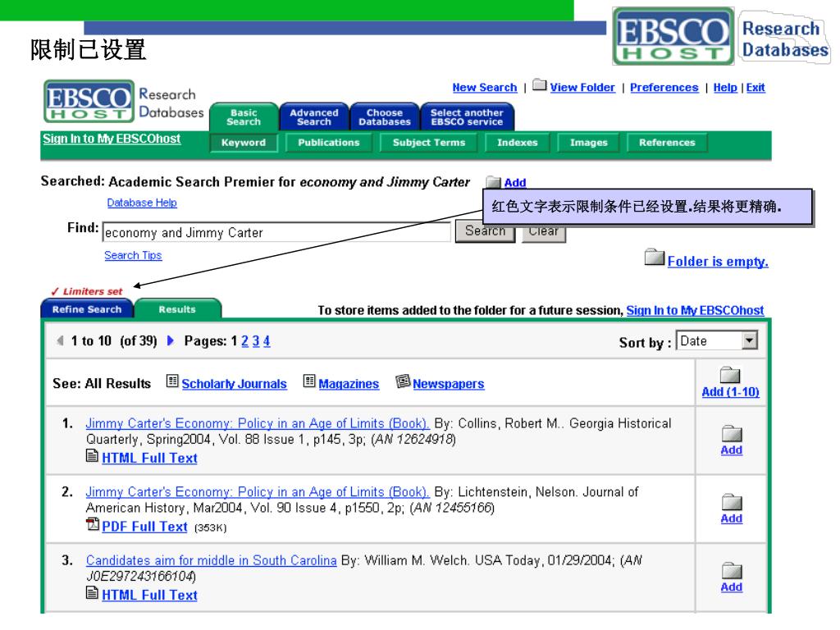Screen dimensions: 840x630
Task: Open Candidates aim for middle in South Carolina
Action: (x=211, y=560)
